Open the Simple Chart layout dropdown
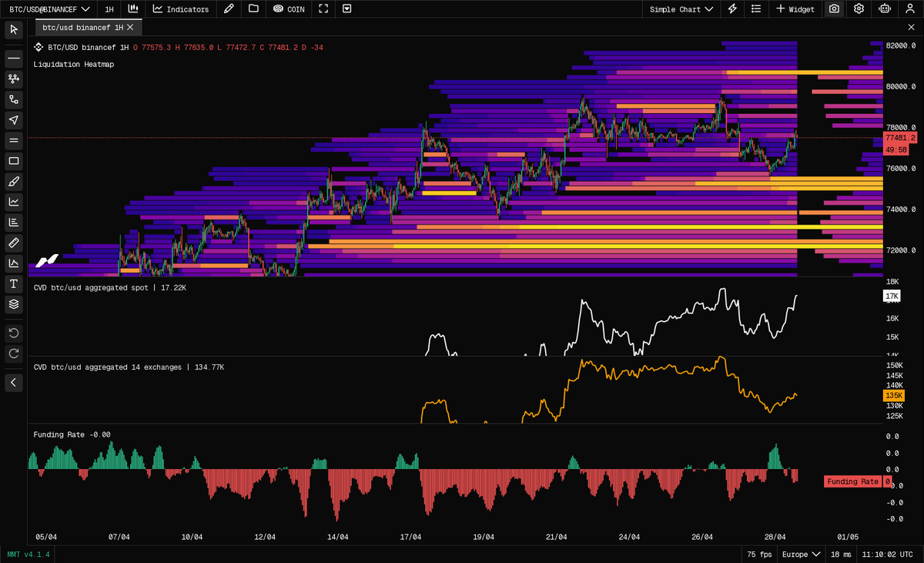This screenshot has width=924, height=563. (x=681, y=9)
